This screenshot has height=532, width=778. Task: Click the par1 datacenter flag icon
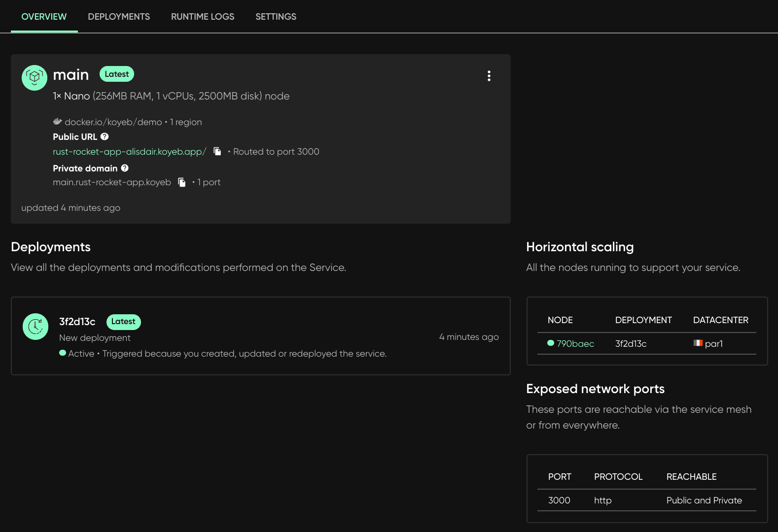(x=698, y=343)
